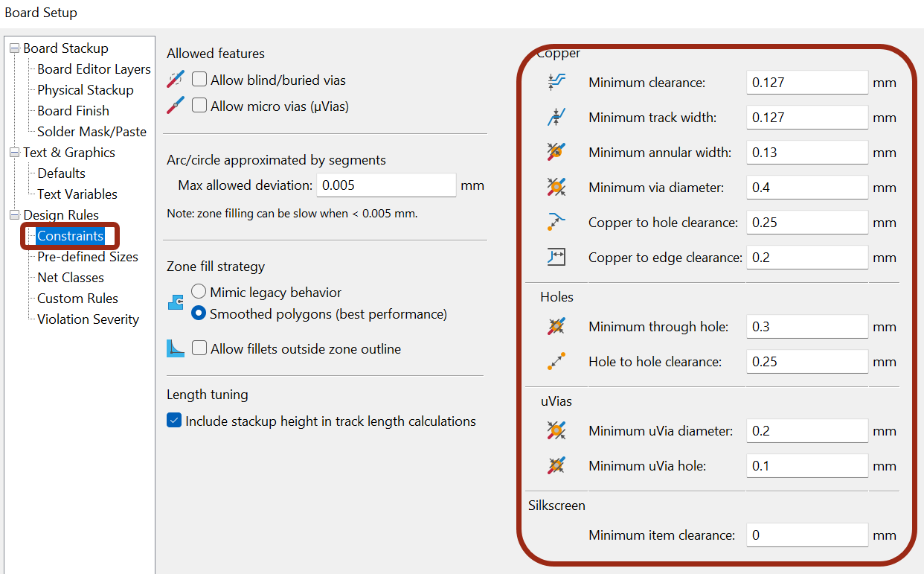Uncheck Include stackup height in track length
The image size is (924, 574).
(x=174, y=421)
